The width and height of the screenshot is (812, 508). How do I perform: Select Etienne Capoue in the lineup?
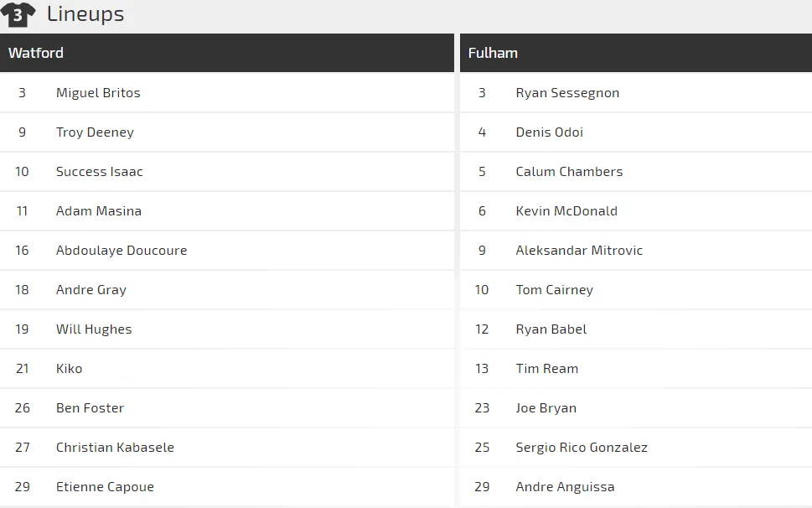click(x=105, y=487)
